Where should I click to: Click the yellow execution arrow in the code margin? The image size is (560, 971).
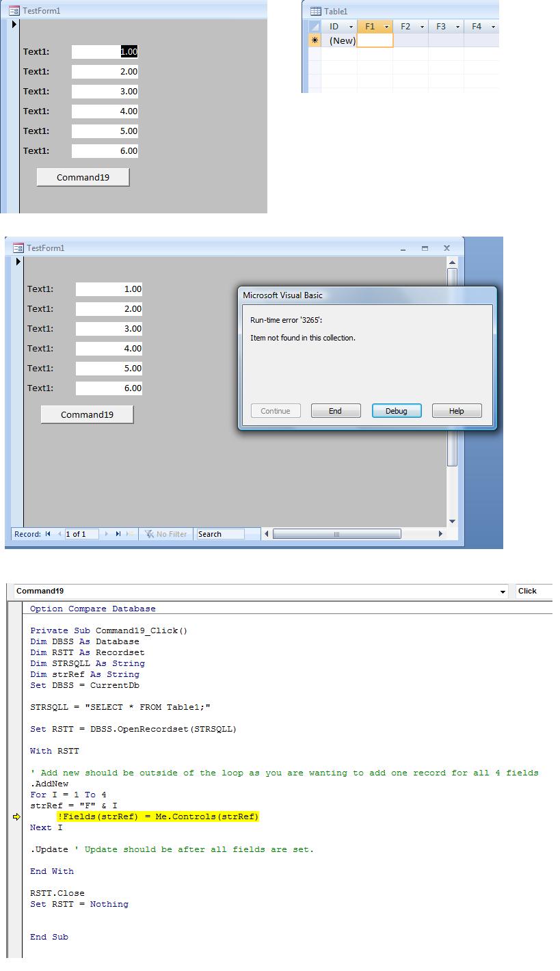(17, 816)
